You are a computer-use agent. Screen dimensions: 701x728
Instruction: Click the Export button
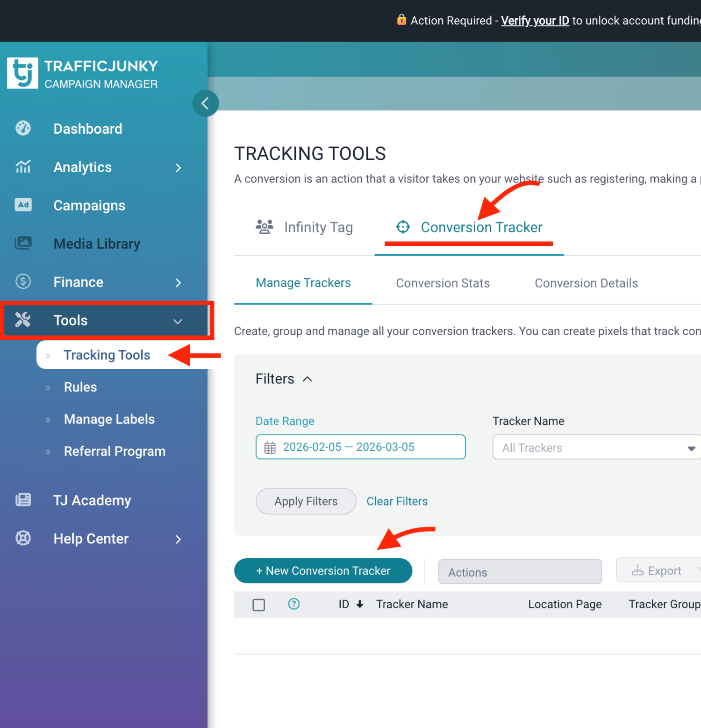658,570
